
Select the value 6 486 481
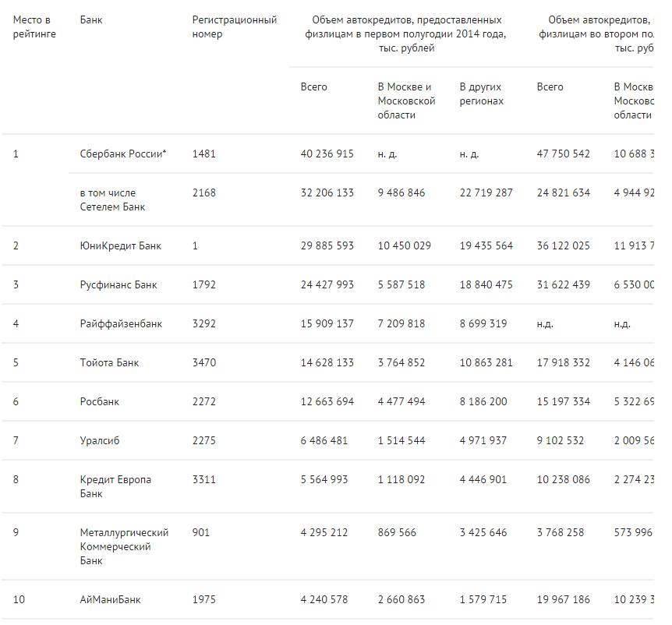click(x=324, y=441)
